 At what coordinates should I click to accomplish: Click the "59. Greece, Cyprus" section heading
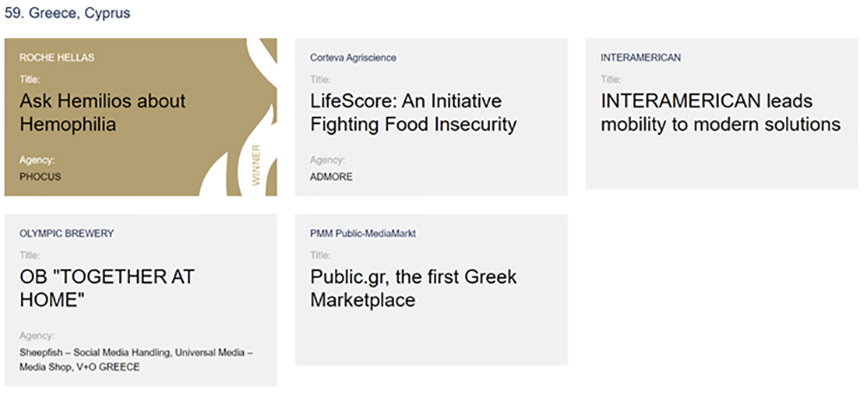(67, 14)
